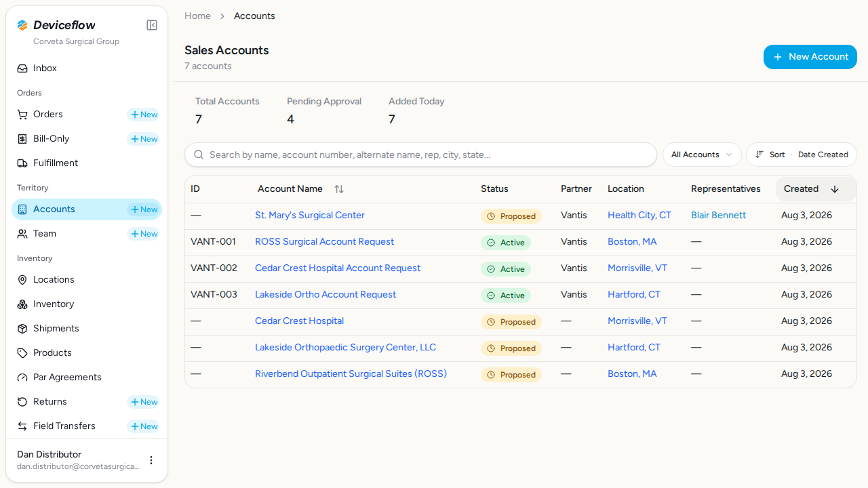The width and height of the screenshot is (868, 488).
Task: Click the New Account button
Action: 810,57
